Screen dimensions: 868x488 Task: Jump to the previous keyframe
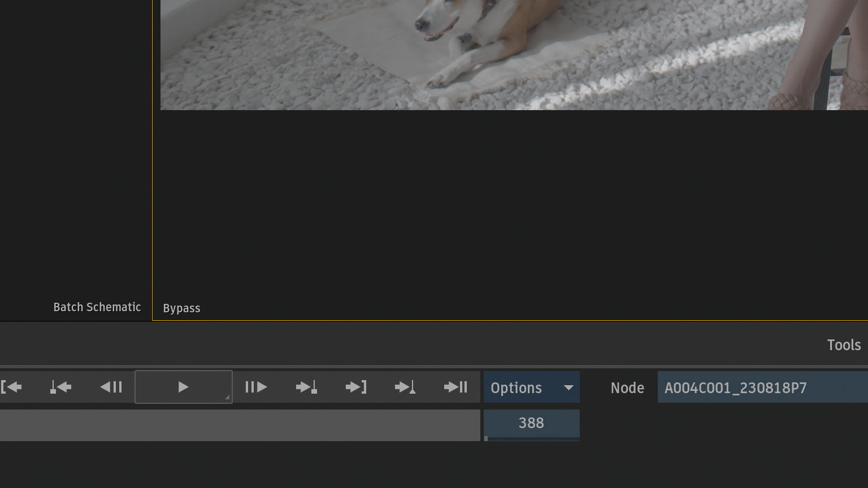click(x=60, y=387)
